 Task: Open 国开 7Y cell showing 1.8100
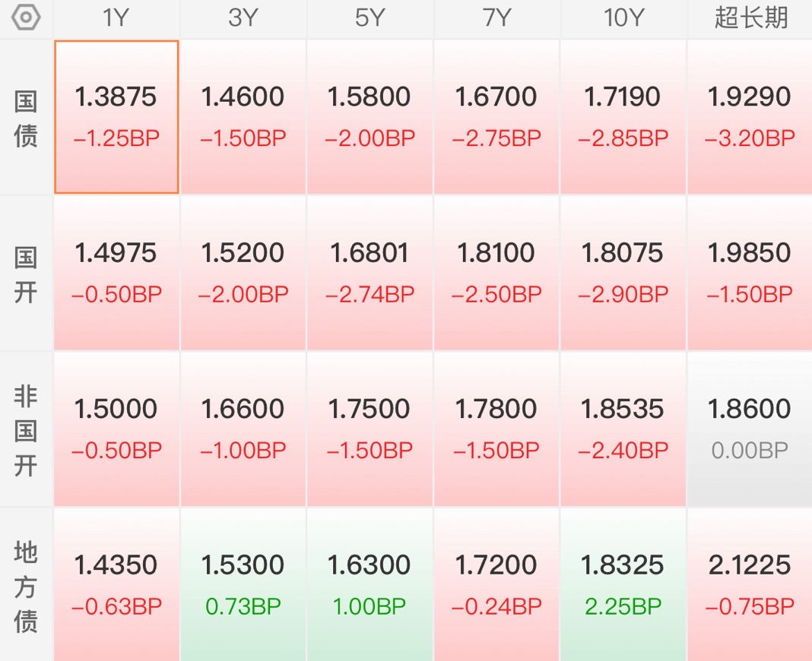point(496,274)
